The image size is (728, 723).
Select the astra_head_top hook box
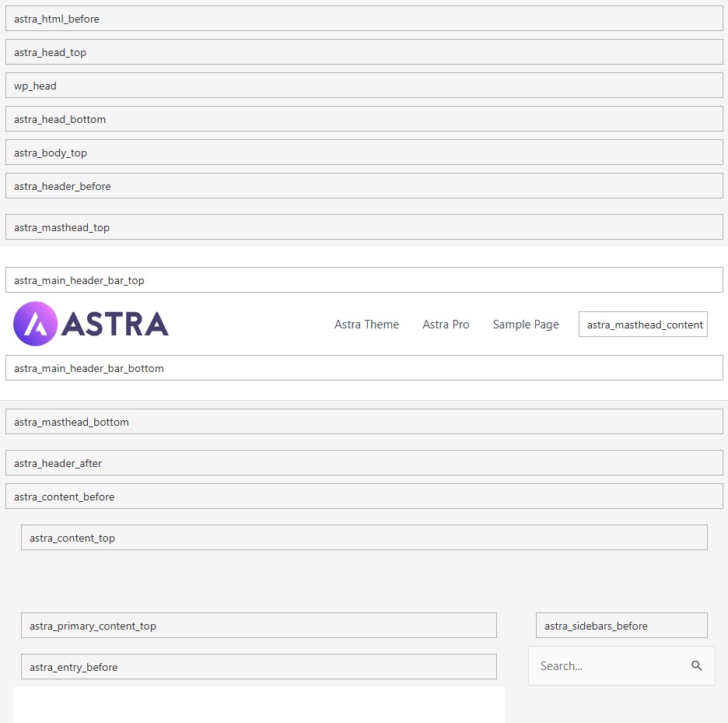click(x=364, y=52)
